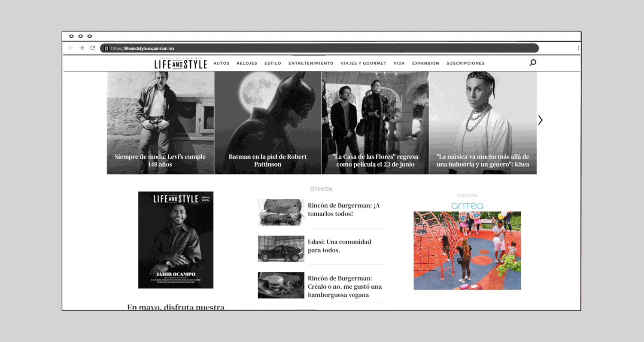
Task: Click the Edasi car thumbnail image
Action: [281, 249]
